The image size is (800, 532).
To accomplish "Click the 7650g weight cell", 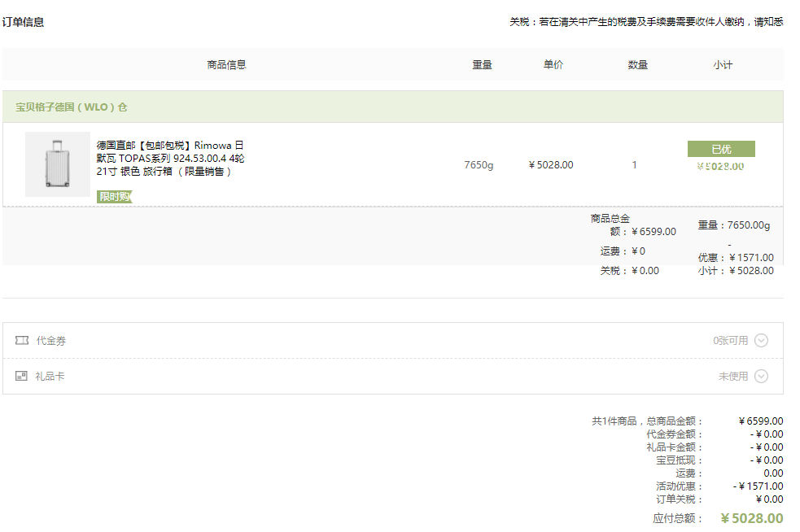I will coord(479,165).
